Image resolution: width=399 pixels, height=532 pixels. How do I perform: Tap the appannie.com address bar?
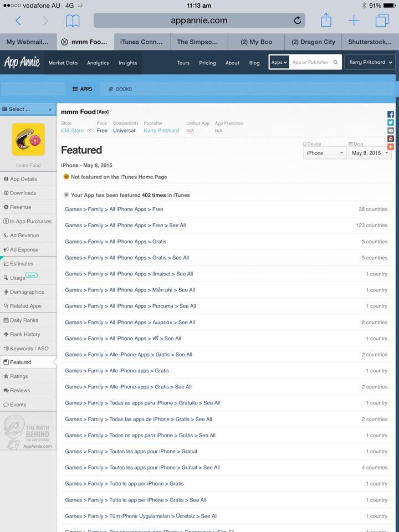coord(199,21)
